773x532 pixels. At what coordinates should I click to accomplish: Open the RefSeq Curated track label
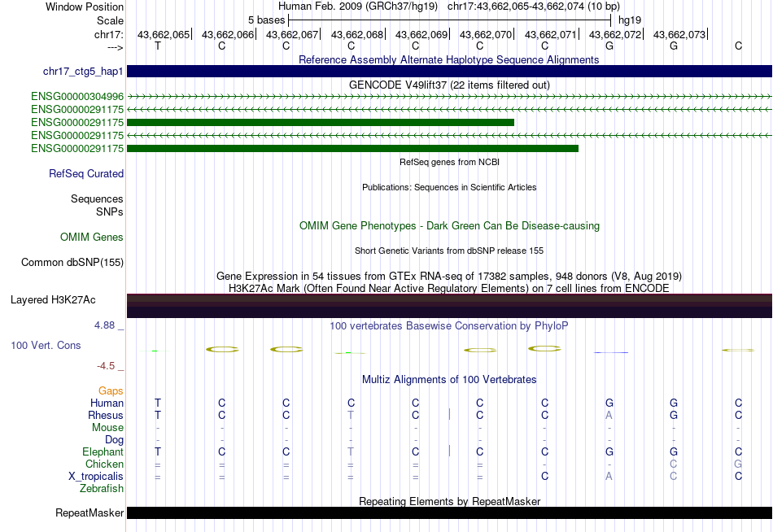point(86,173)
